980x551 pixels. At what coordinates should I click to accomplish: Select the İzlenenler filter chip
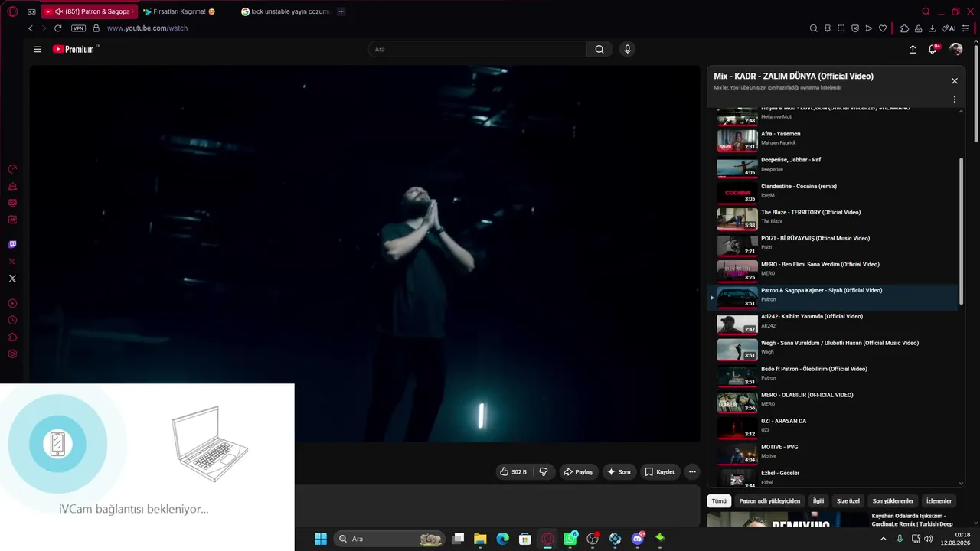point(939,501)
